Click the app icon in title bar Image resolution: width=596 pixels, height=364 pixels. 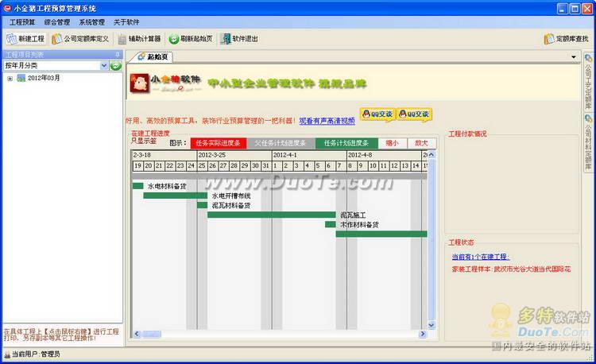(x=7, y=8)
